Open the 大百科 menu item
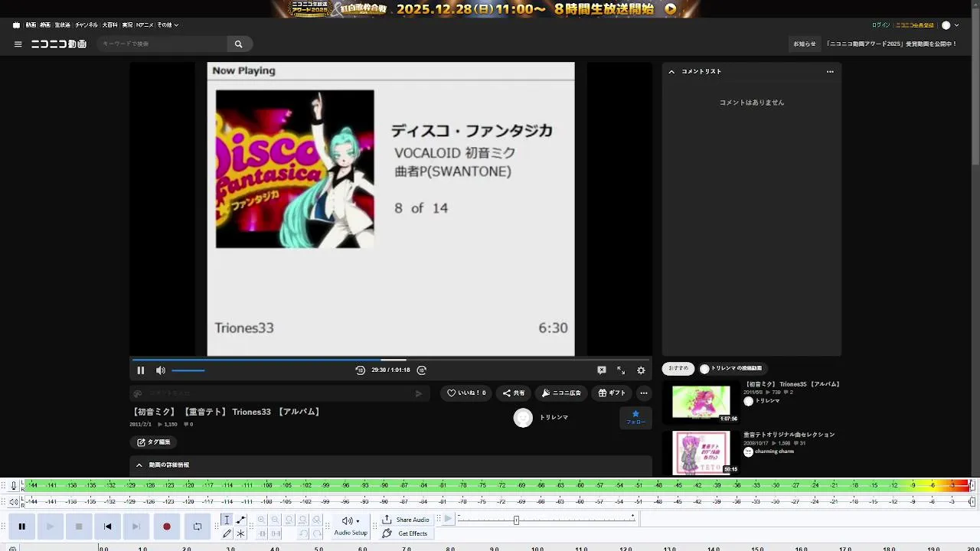980x551 pixels. click(x=109, y=25)
